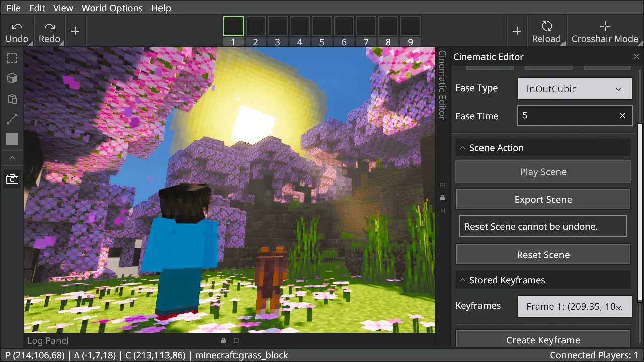Reload the editor

[x=546, y=32]
